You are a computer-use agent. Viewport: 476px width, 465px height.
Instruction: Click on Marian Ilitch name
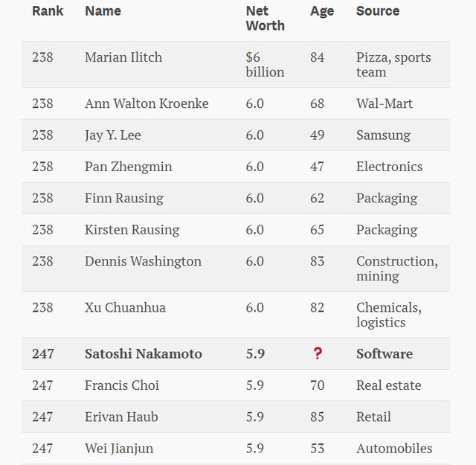123,57
